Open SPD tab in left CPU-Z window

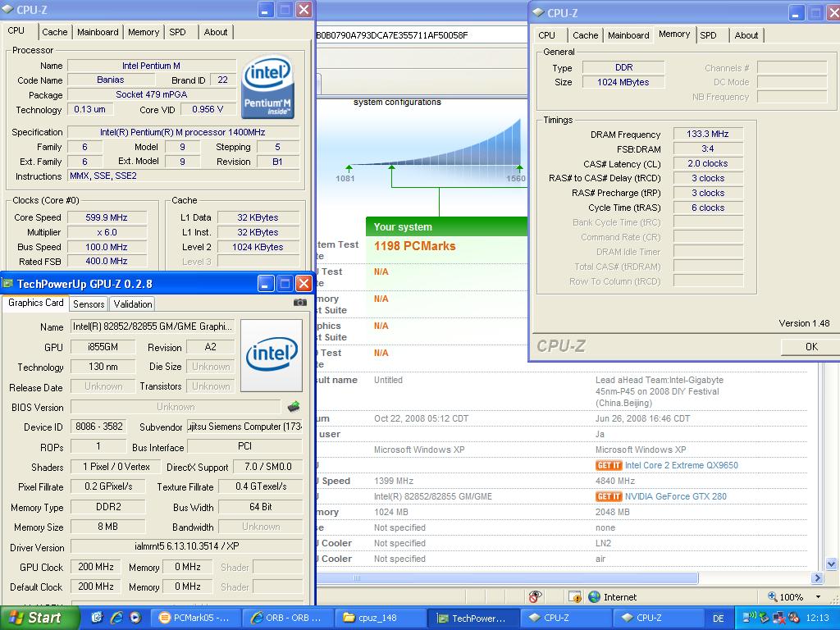point(177,32)
